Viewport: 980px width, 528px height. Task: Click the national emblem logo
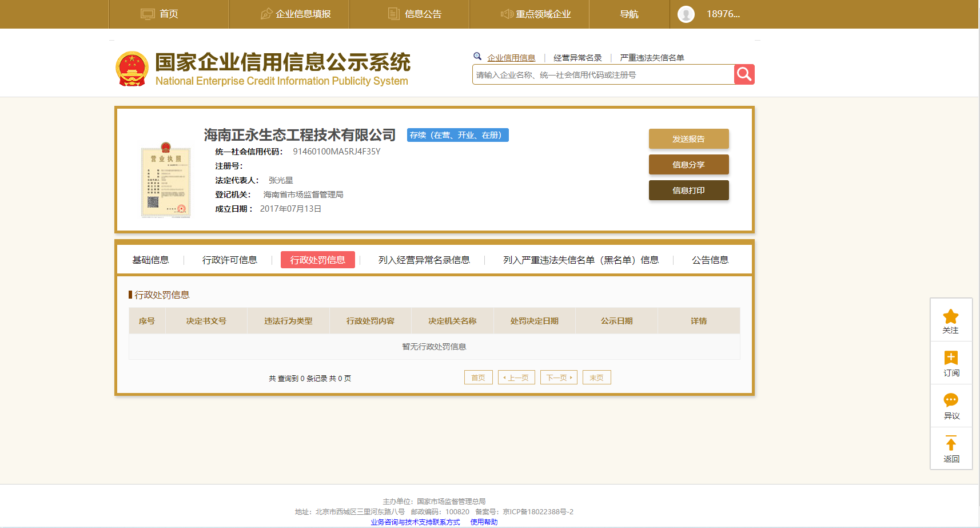[x=132, y=69]
